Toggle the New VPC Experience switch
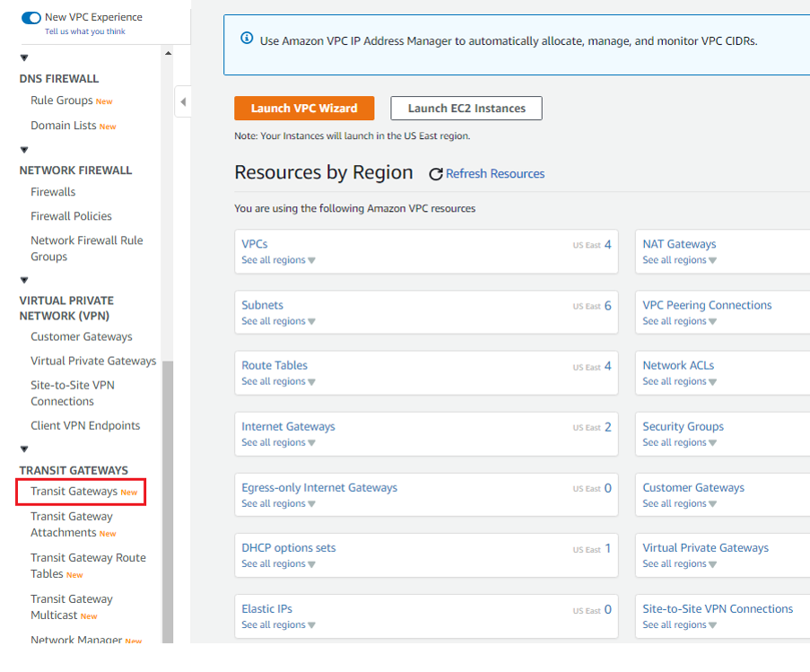This screenshot has width=810, height=672. (31, 18)
